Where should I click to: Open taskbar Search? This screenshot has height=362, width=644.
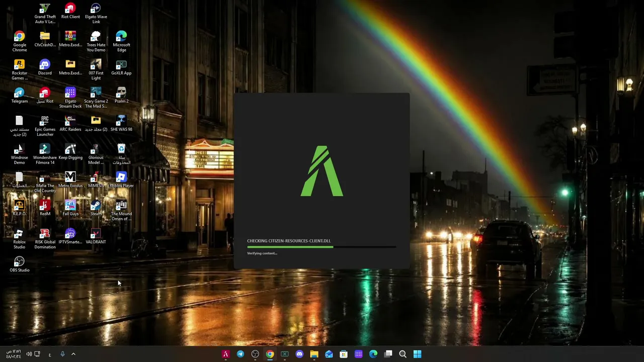pos(403,354)
